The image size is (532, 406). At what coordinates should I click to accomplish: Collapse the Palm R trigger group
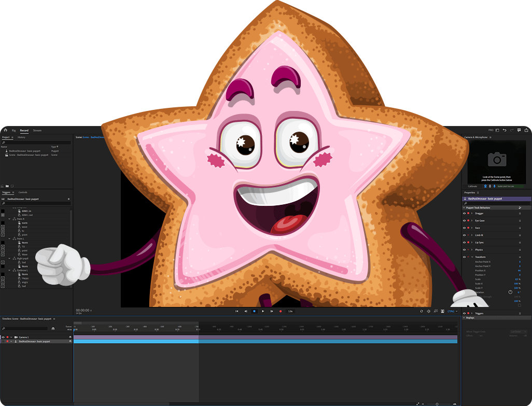9,219
